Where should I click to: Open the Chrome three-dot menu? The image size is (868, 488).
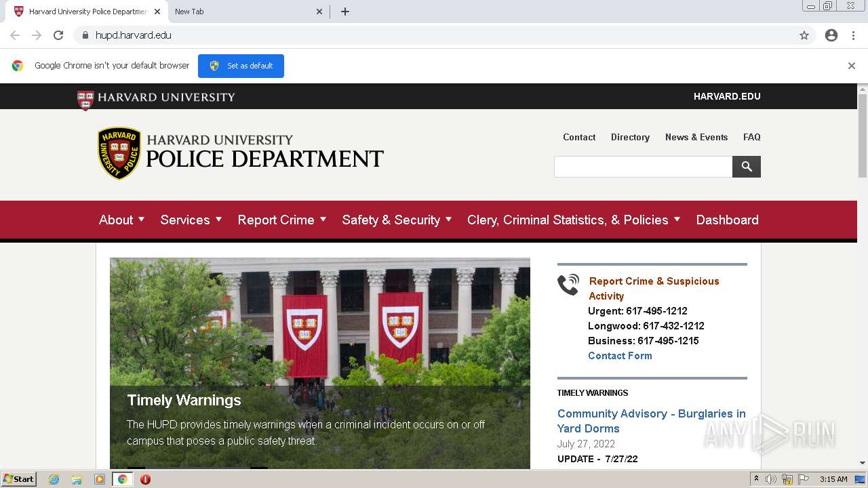853,35
